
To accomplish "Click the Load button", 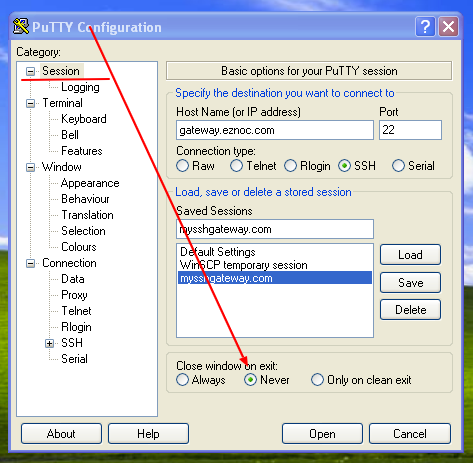I will [410, 255].
